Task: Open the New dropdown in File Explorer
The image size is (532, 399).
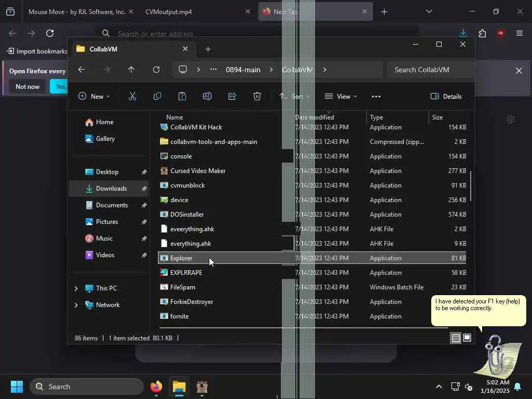Action: point(95,96)
